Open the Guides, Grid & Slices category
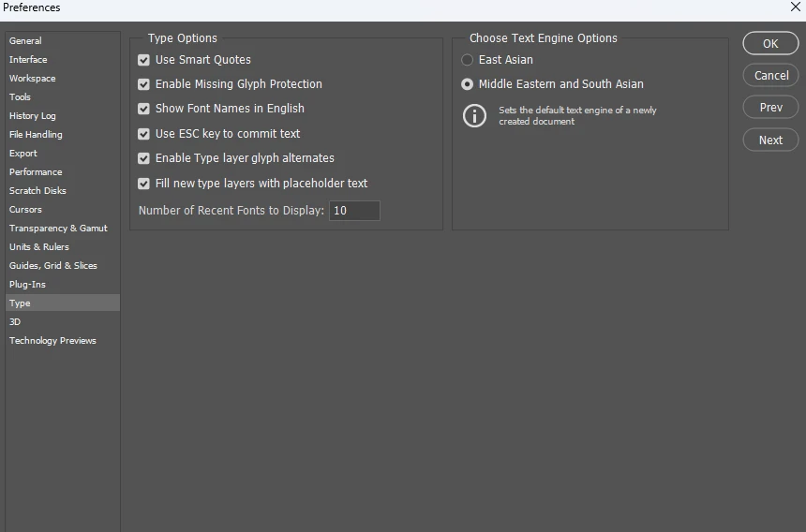 pos(63,265)
